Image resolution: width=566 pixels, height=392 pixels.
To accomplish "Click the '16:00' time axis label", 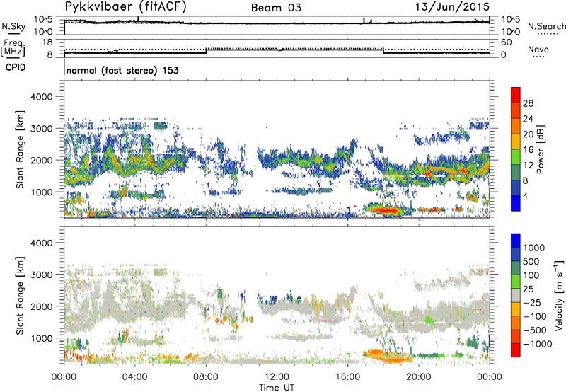I will coord(347,377).
